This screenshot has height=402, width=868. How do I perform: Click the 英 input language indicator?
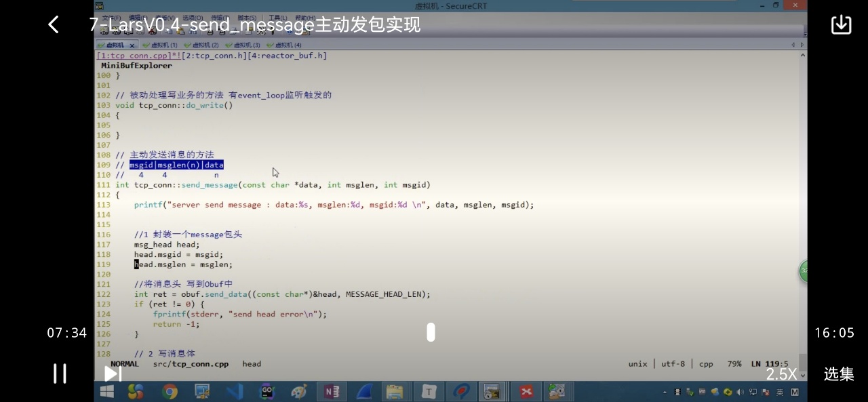[x=780, y=393]
